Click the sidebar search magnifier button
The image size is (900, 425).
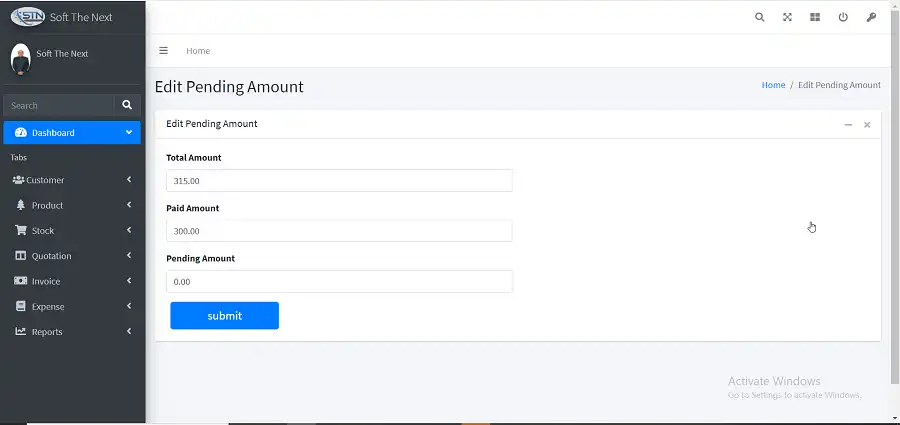click(127, 104)
